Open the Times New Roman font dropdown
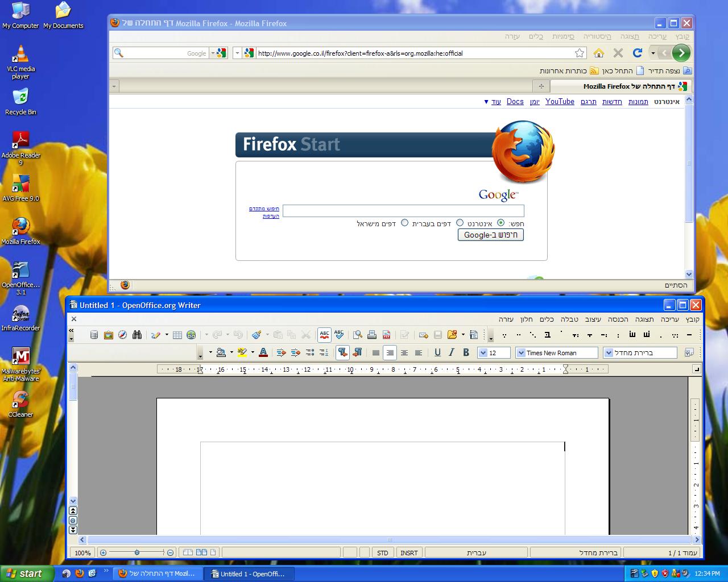 click(x=520, y=353)
